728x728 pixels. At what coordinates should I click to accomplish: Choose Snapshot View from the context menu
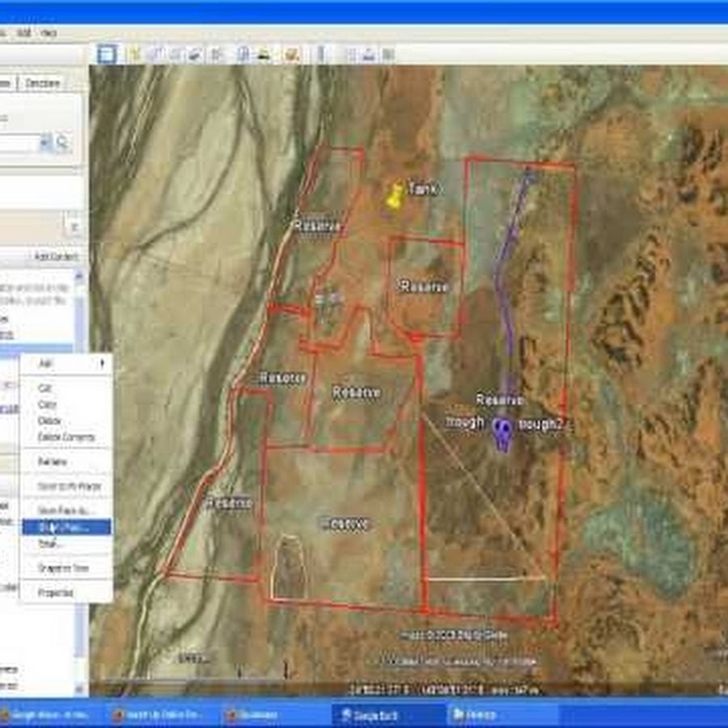[63, 569]
